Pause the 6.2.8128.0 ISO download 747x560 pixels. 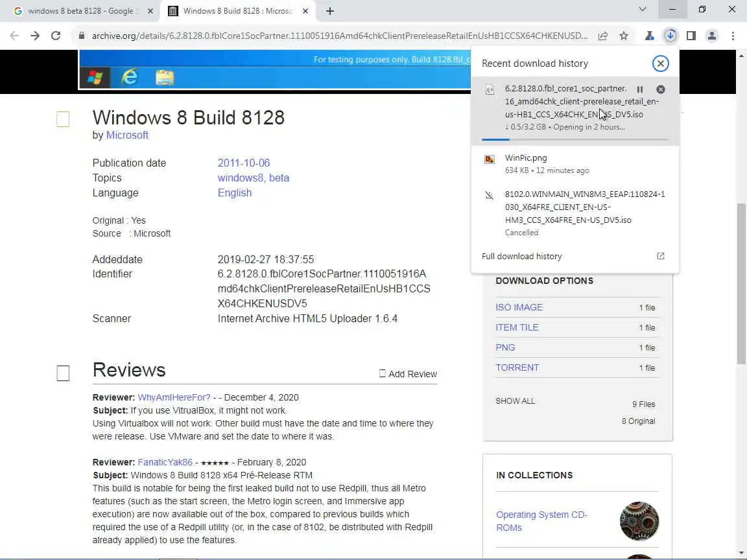(640, 89)
